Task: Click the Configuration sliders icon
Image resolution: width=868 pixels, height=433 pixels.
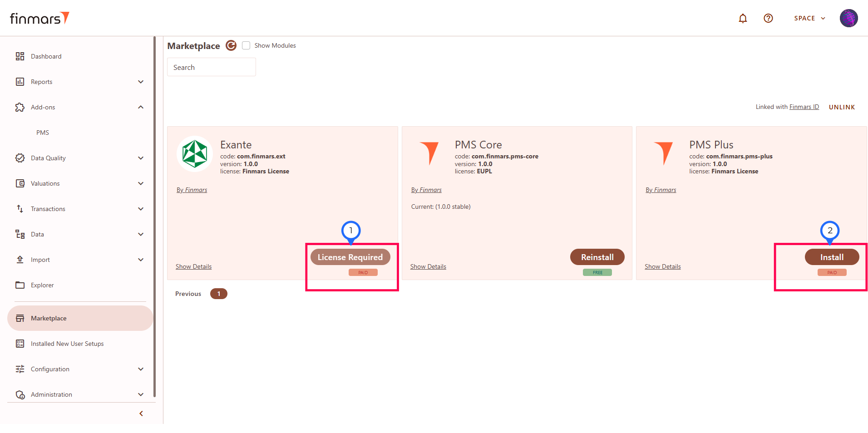Action: [x=20, y=369]
